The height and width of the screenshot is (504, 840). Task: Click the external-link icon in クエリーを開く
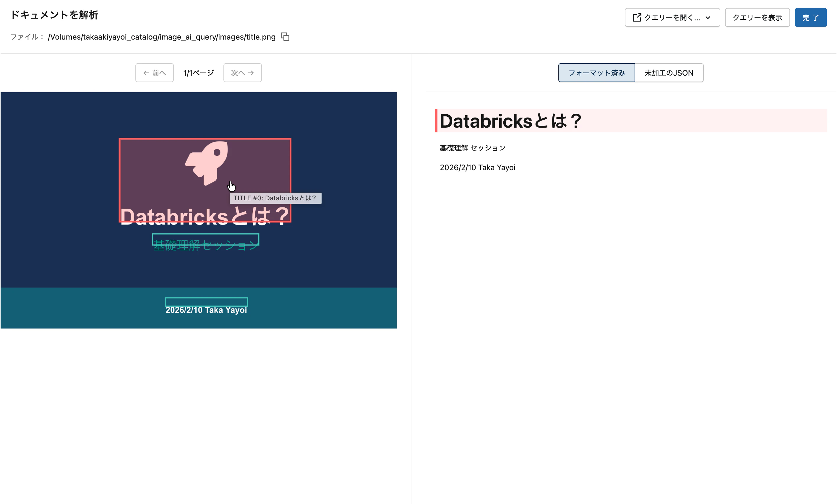[637, 17]
